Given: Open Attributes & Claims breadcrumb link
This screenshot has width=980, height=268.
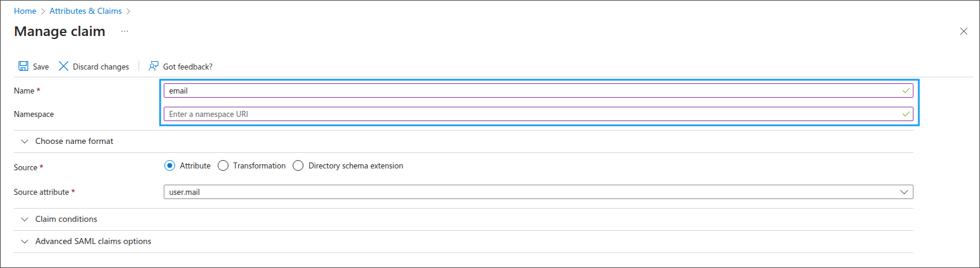Looking at the screenshot, I should pos(86,11).
